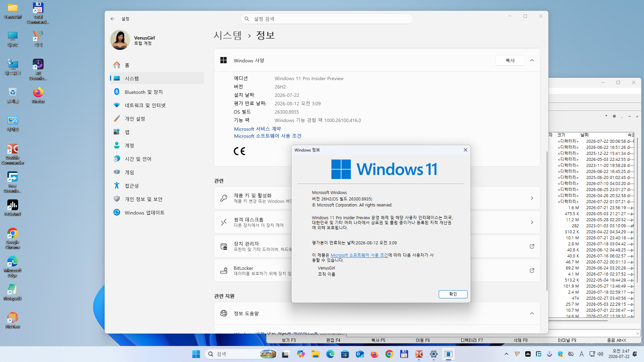Open BitLocker via its external link icon
This screenshot has width=644, height=362.
tap(532, 270)
